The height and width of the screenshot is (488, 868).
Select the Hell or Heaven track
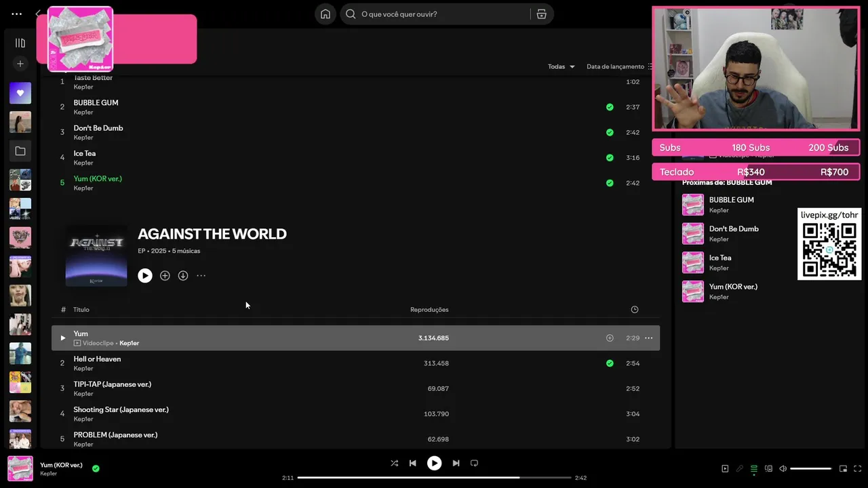[x=97, y=359]
